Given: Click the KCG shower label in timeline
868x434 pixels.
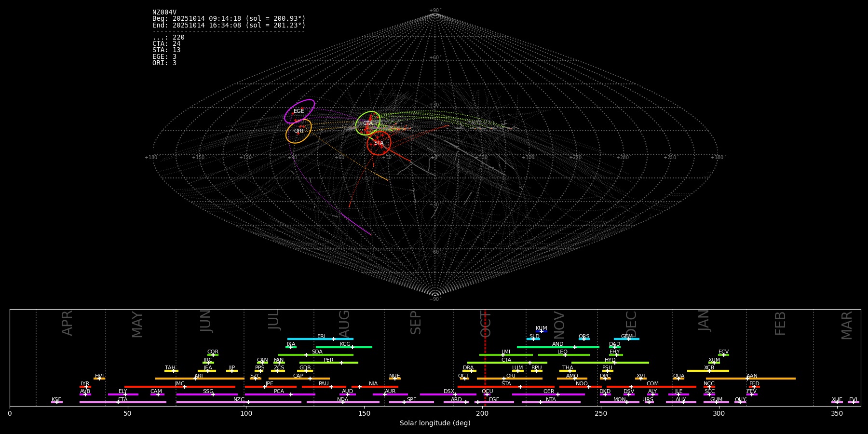Looking at the screenshot, I should pyautogui.click(x=345, y=344).
